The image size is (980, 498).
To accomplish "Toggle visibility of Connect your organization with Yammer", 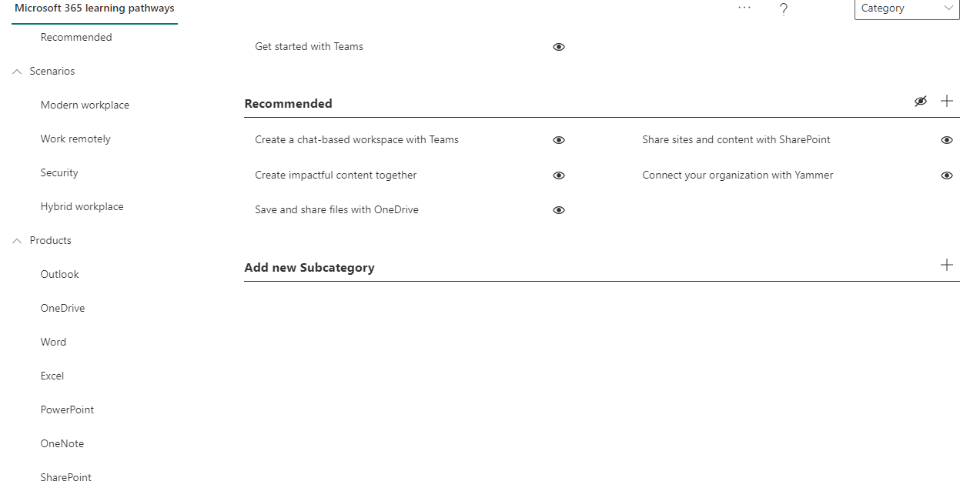I will 946,175.
